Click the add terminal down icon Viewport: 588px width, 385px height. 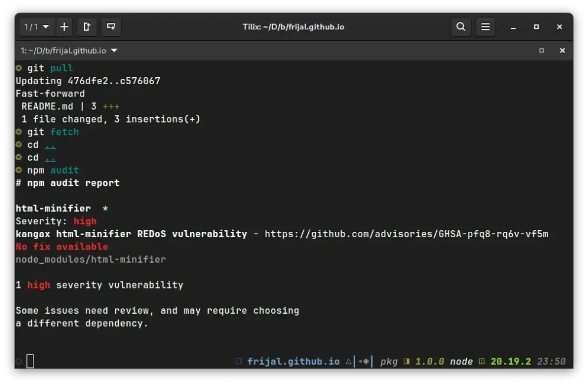coord(111,26)
